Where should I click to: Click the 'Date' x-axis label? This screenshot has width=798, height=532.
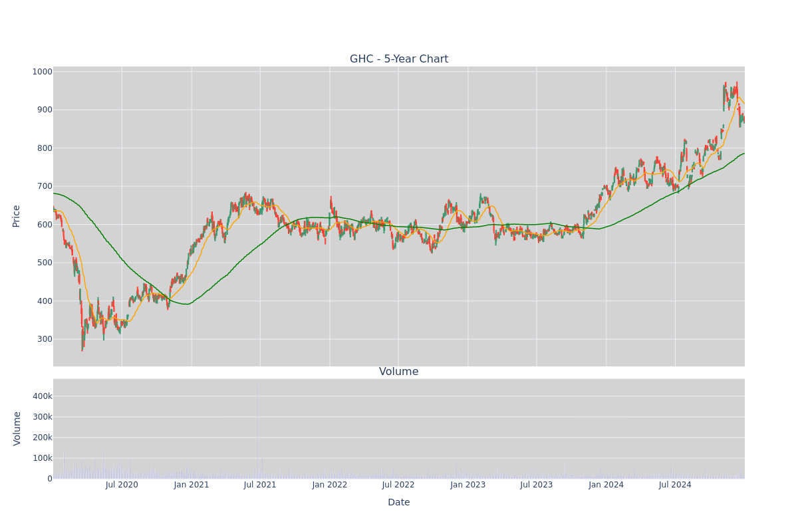click(x=399, y=502)
